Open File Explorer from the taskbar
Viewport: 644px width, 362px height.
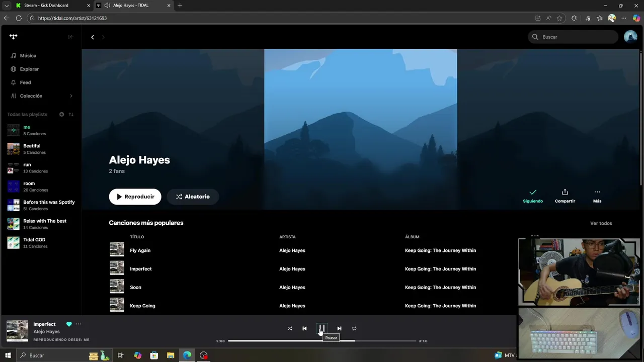pos(171,355)
